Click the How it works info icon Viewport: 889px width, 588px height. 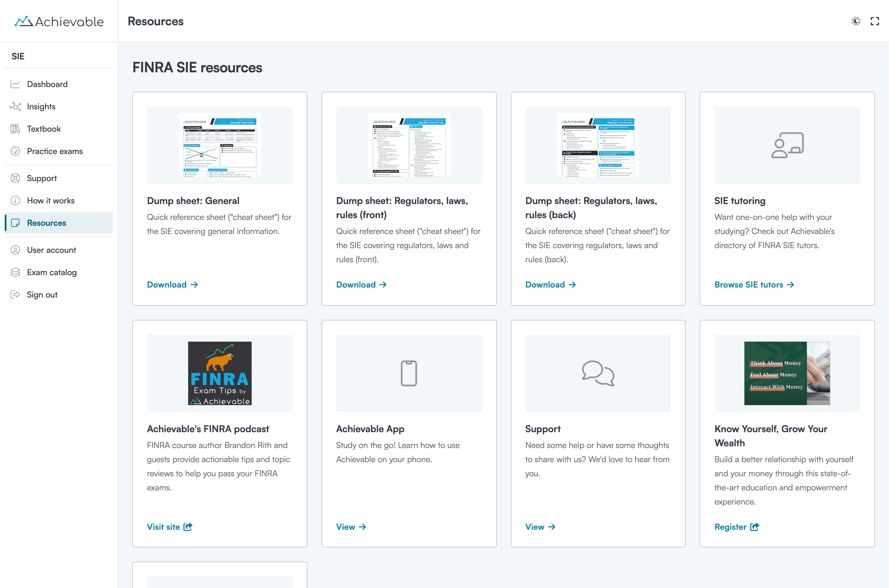tap(15, 201)
